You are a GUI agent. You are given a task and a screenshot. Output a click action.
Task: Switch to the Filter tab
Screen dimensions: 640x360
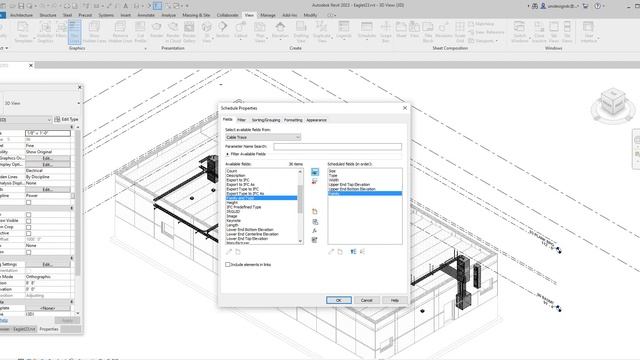(241, 120)
